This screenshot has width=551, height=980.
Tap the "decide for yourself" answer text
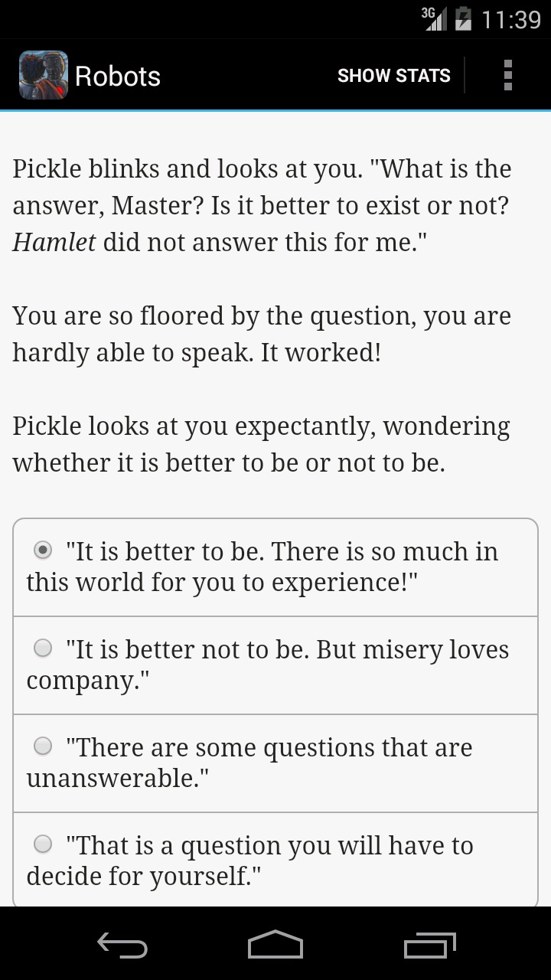point(250,861)
